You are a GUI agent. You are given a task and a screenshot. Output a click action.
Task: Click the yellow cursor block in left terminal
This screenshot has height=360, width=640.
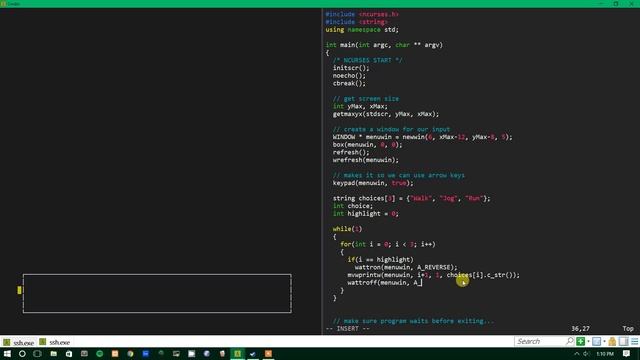19,290
